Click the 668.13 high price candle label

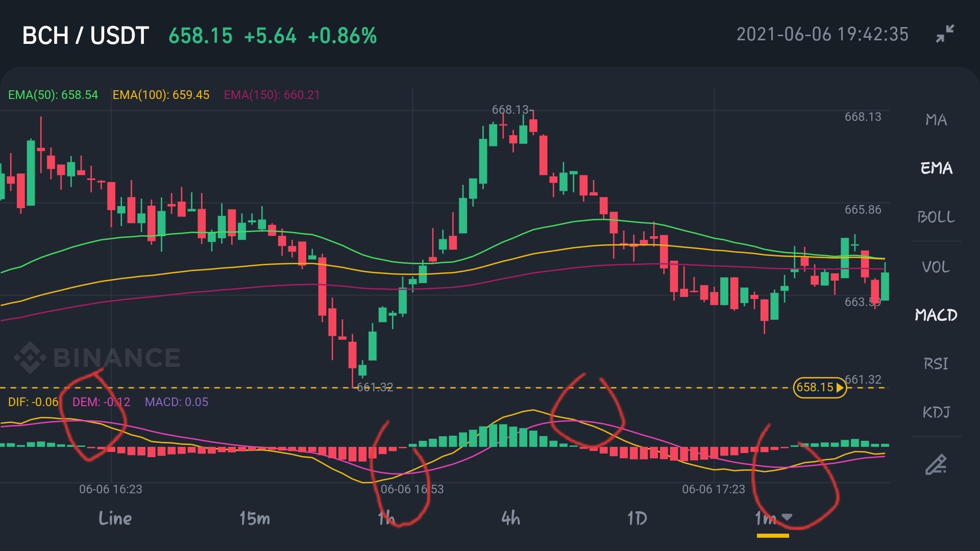point(510,110)
